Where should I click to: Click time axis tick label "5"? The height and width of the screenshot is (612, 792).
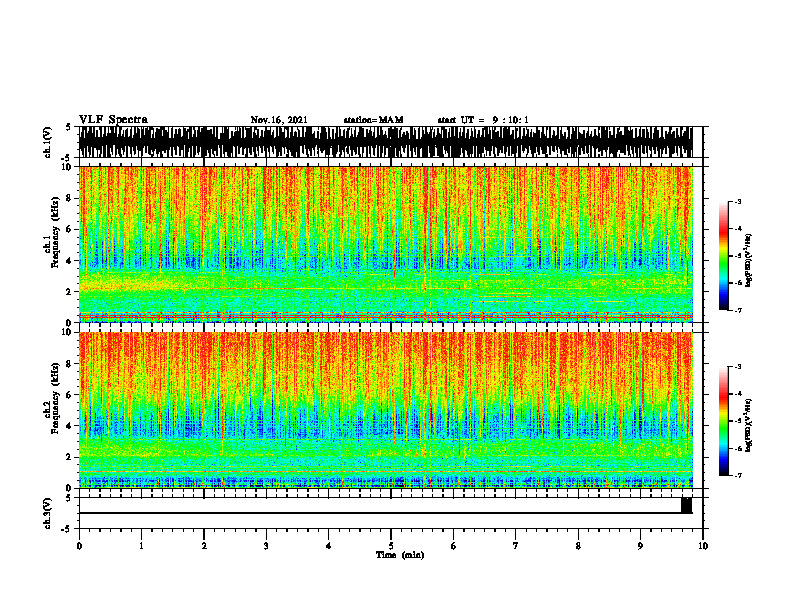391,546
